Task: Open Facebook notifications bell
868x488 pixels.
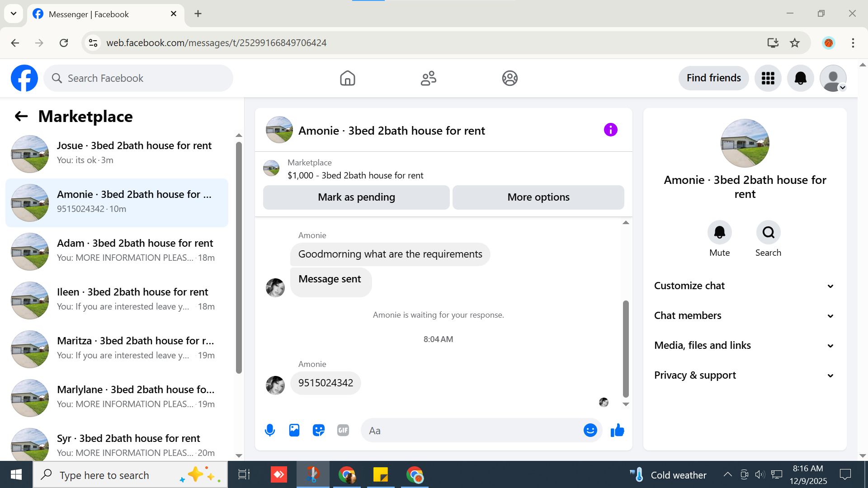Action: tap(800, 78)
